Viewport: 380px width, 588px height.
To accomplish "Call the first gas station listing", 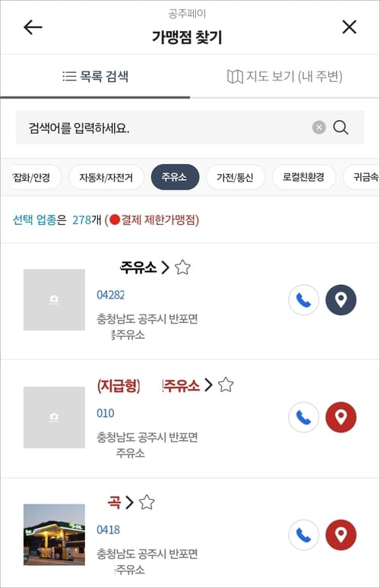I will tap(304, 300).
